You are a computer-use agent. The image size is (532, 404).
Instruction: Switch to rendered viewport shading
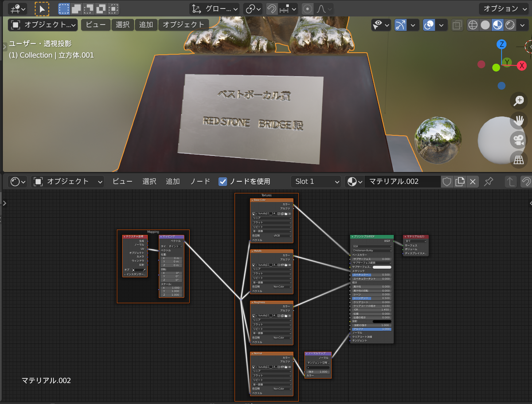pyautogui.click(x=510, y=25)
